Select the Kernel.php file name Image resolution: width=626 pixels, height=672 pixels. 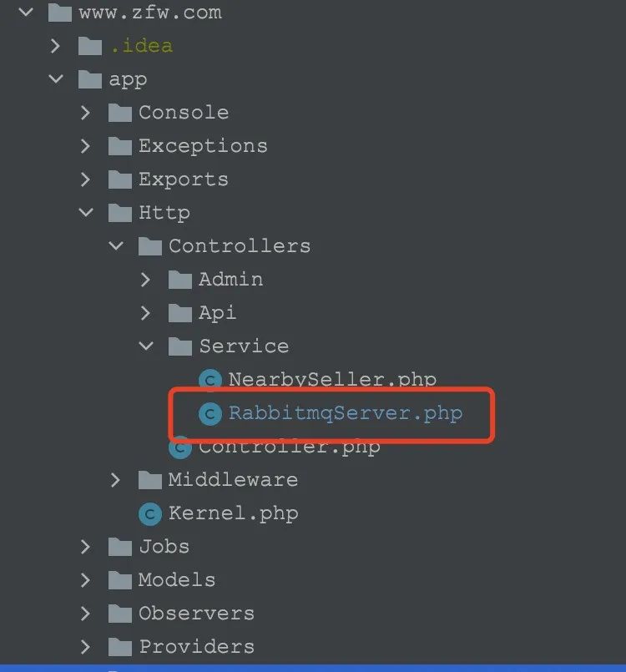(x=233, y=513)
